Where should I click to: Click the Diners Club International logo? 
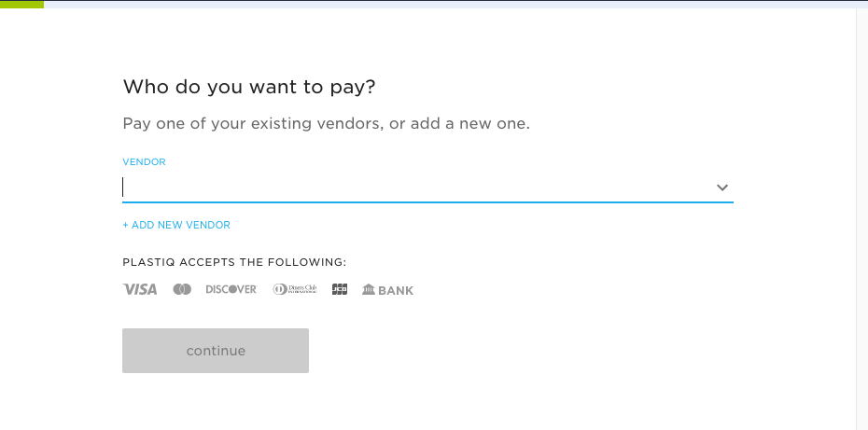click(x=295, y=289)
